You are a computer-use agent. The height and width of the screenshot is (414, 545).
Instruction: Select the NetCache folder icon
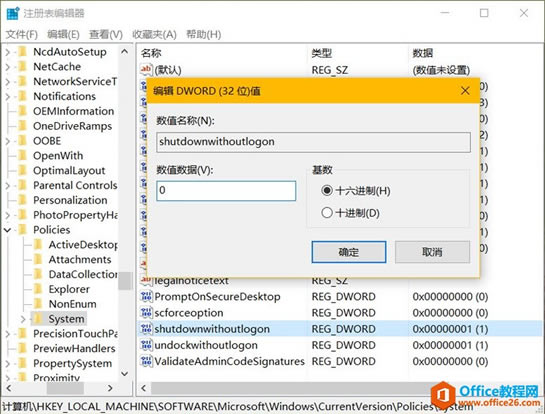(23, 66)
